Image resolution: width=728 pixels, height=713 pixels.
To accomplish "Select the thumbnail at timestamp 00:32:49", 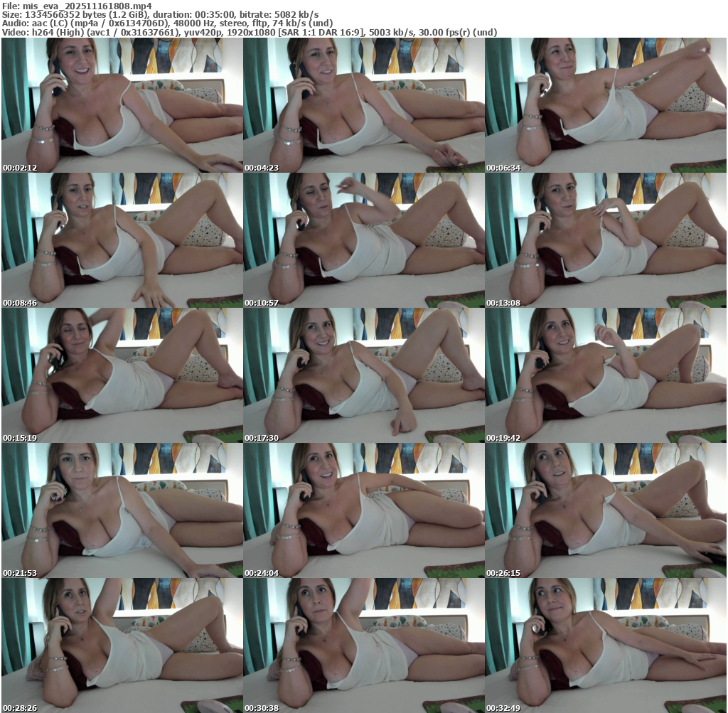I will [606, 645].
